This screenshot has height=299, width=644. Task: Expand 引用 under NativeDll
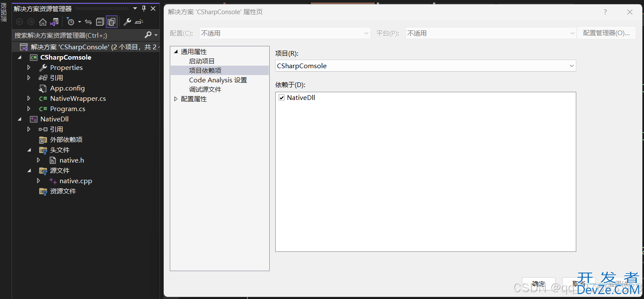coord(29,129)
